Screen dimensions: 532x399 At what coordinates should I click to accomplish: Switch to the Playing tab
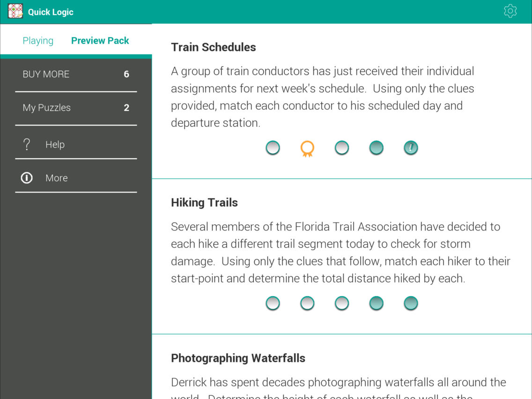[38, 41]
